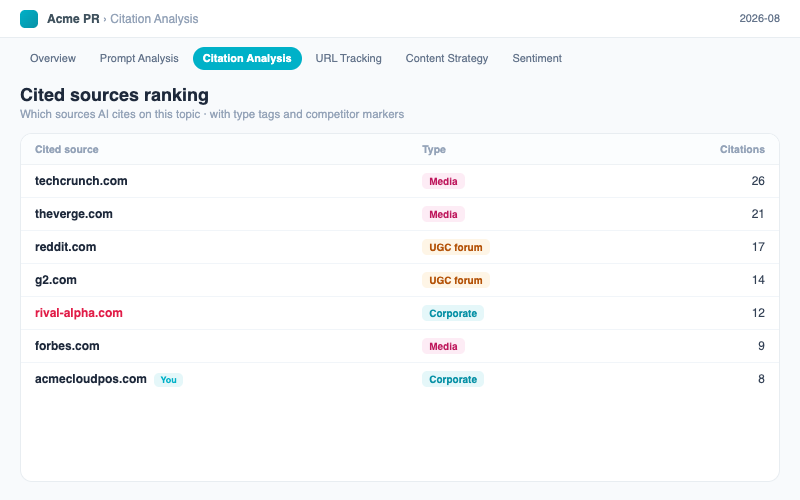Click the You badge beside acmecloudpos.com
This screenshot has height=500, width=800.
pos(168,380)
